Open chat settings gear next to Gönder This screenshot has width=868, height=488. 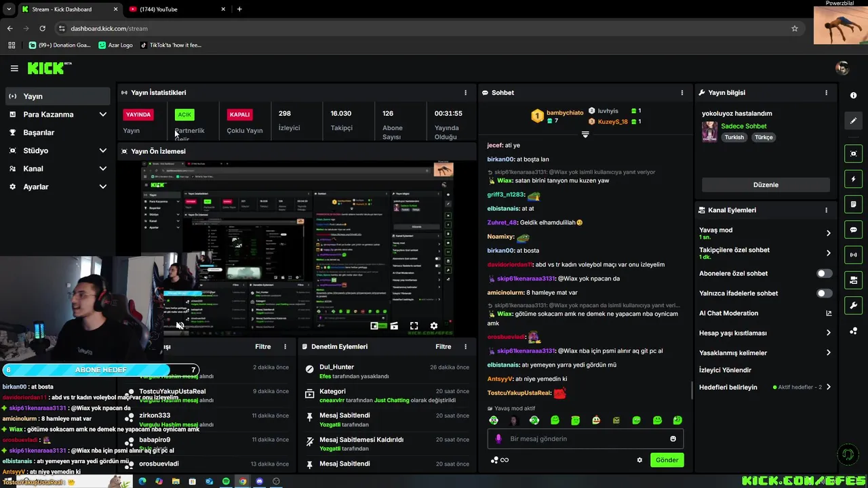point(639,460)
